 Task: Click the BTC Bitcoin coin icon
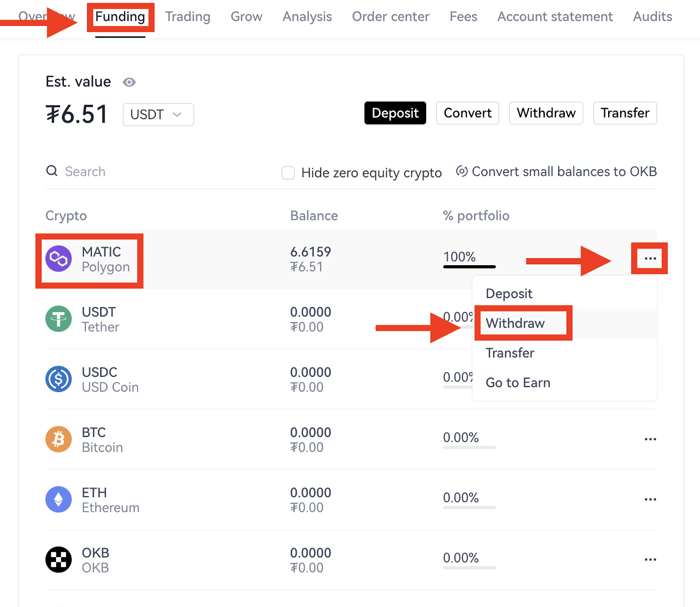tap(59, 439)
